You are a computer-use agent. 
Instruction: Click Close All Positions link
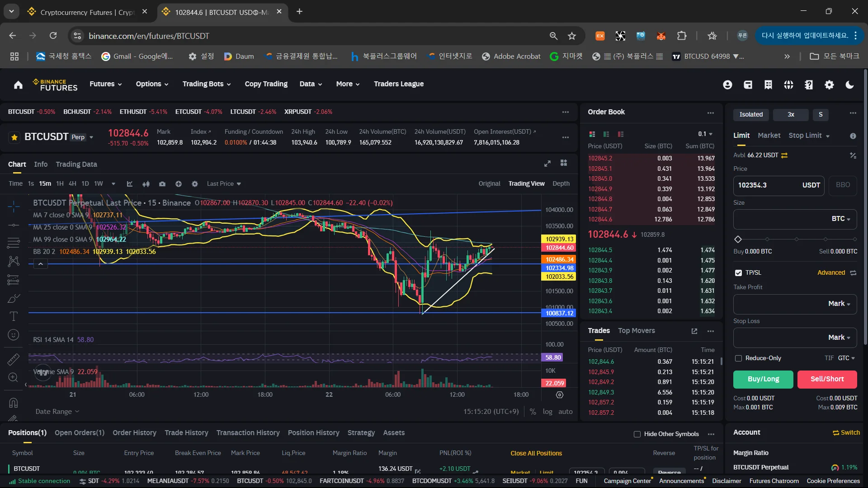536,453
